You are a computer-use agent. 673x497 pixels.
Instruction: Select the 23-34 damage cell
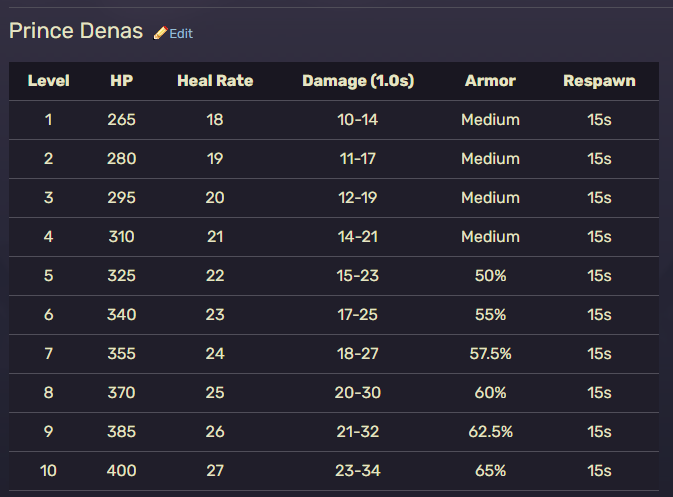(x=358, y=471)
